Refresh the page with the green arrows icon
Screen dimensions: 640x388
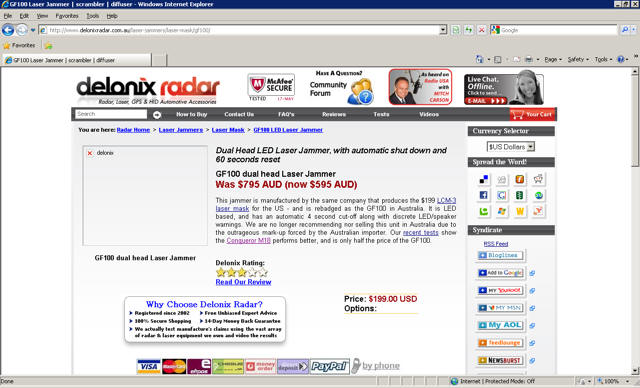coord(469,30)
